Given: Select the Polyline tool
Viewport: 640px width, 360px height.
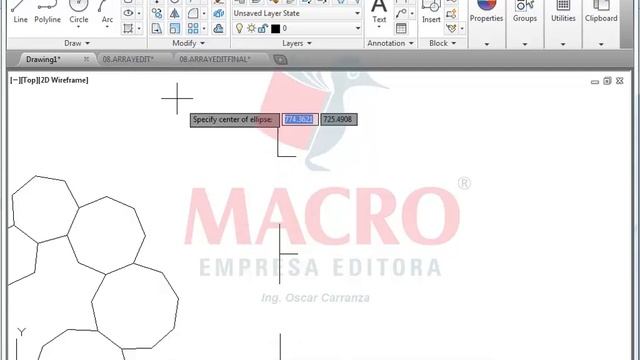Looking at the screenshot, I should [47, 12].
